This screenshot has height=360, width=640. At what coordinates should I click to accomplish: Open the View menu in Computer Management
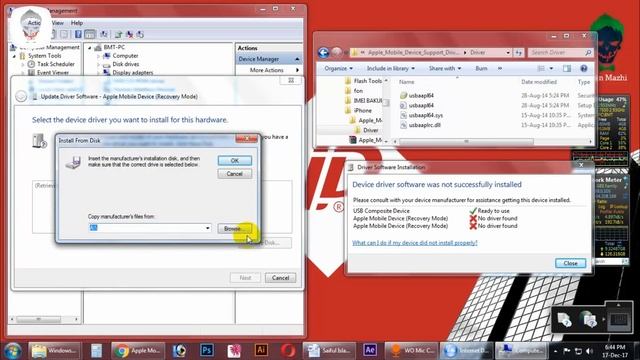point(57,23)
